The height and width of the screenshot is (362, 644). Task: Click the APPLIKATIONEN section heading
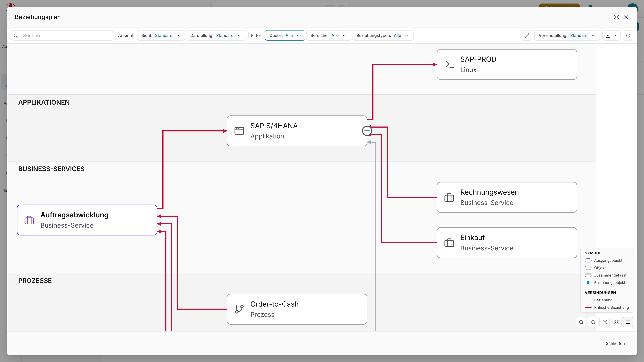click(x=44, y=102)
